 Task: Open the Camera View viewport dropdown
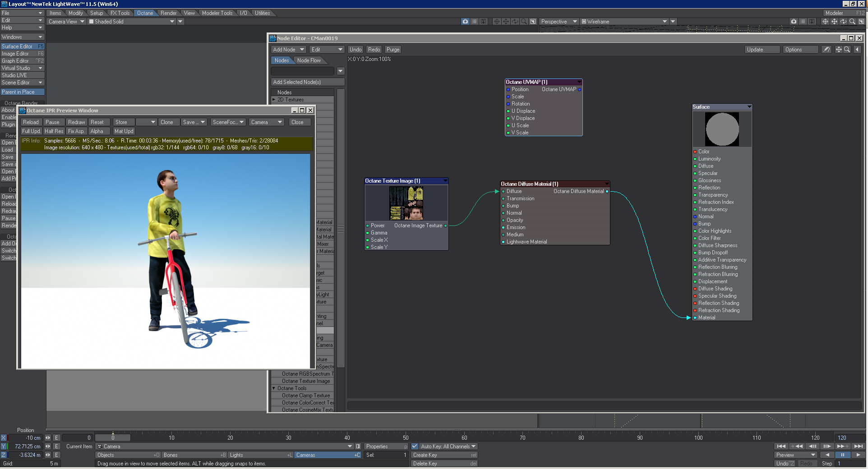[x=66, y=22]
